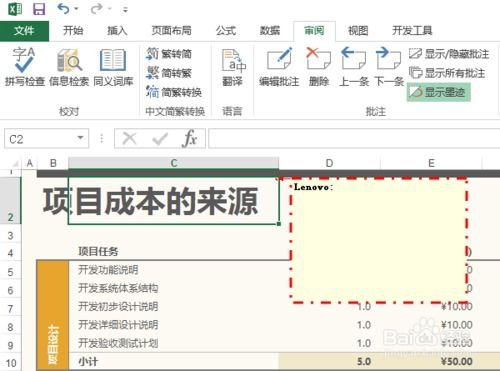Click the 小计 subtotal cell

tap(88, 361)
